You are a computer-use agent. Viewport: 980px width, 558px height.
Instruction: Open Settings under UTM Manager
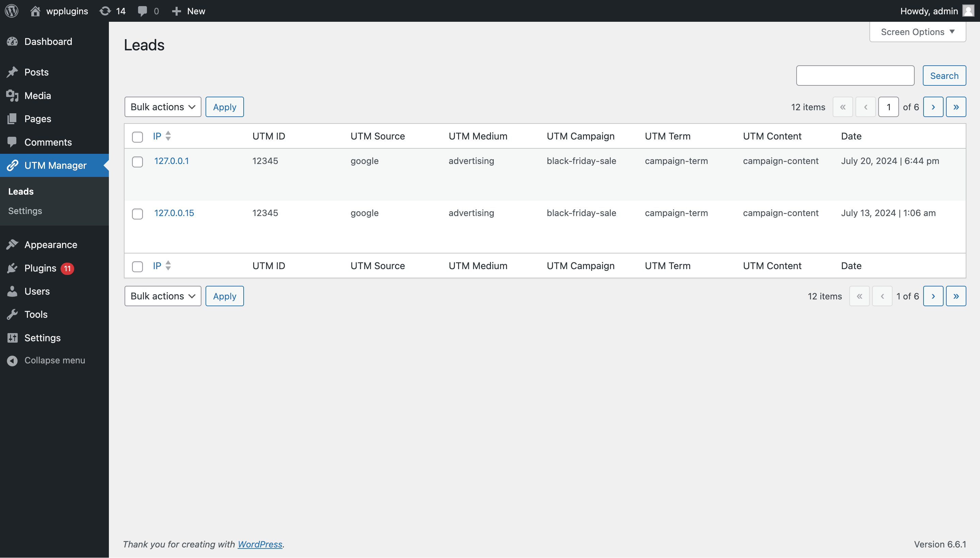click(25, 211)
